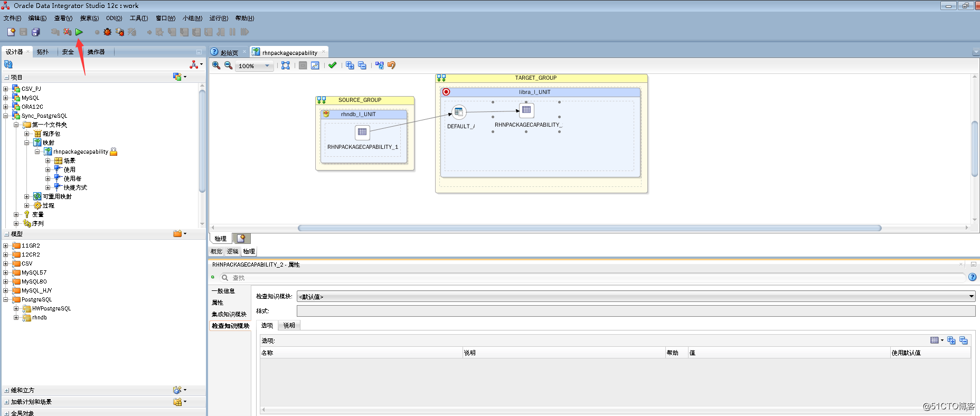Select 一般信息 in properties sidebar
980x416 pixels.
(x=223, y=291)
